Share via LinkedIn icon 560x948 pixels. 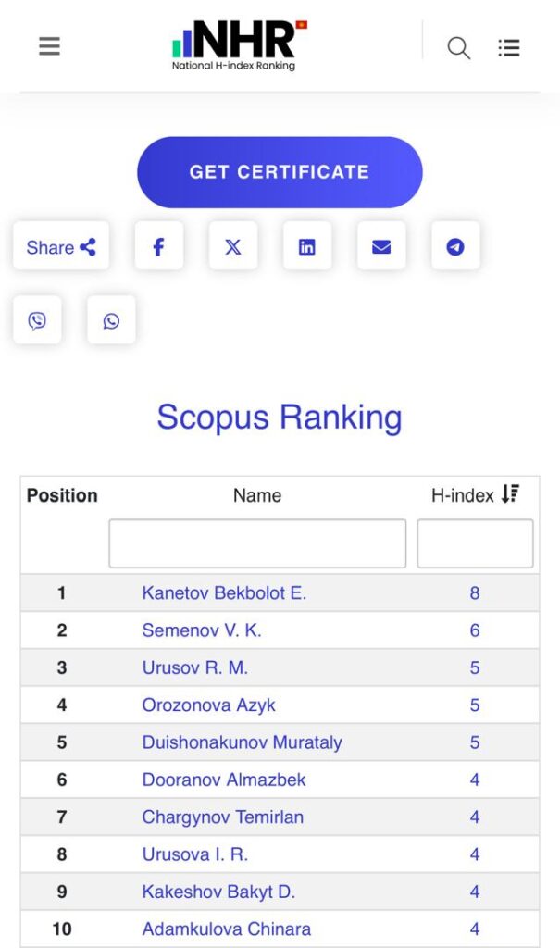pos(306,247)
